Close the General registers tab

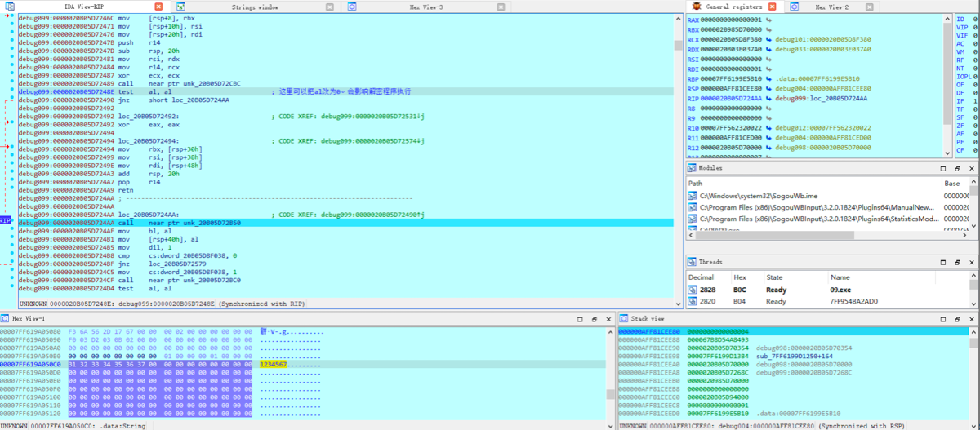[772, 7]
